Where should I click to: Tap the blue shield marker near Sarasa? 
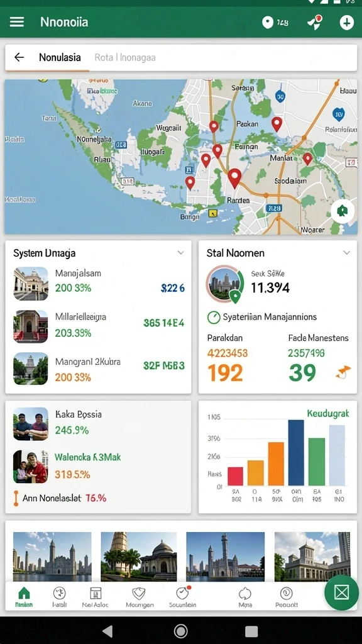[280, 96]
